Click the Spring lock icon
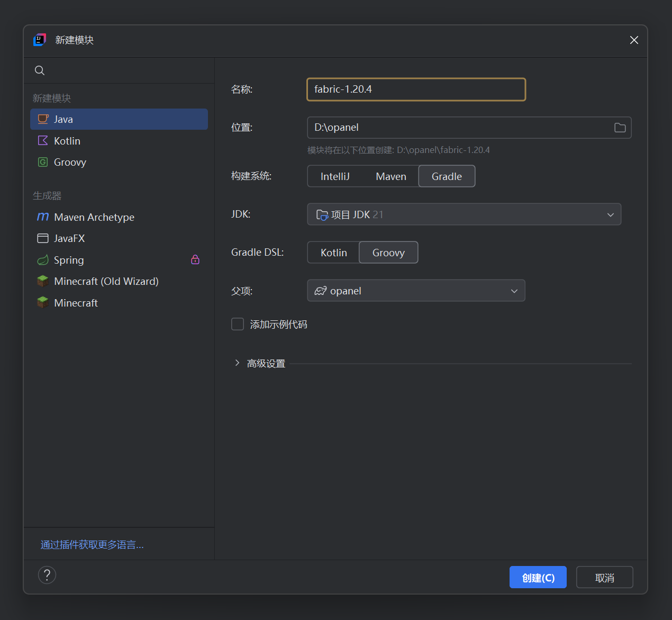This screenshot has height=620, width=672. [195, 259]
